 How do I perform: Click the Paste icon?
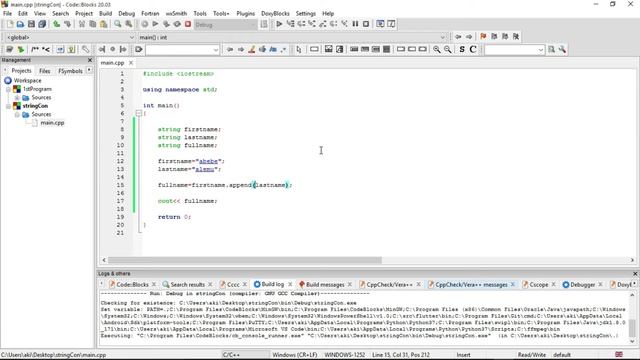click(x=103, y=24)
